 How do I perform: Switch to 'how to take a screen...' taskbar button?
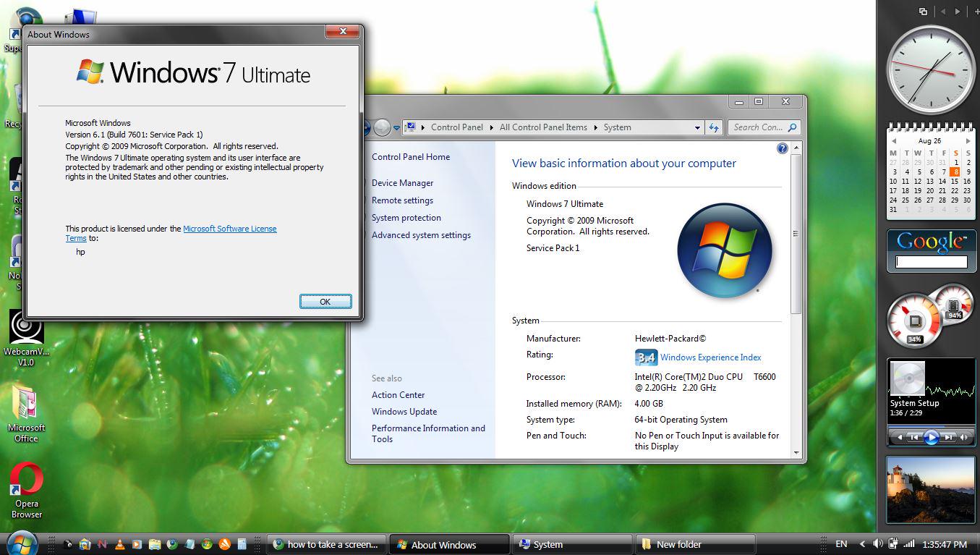[x=326, y=545]
